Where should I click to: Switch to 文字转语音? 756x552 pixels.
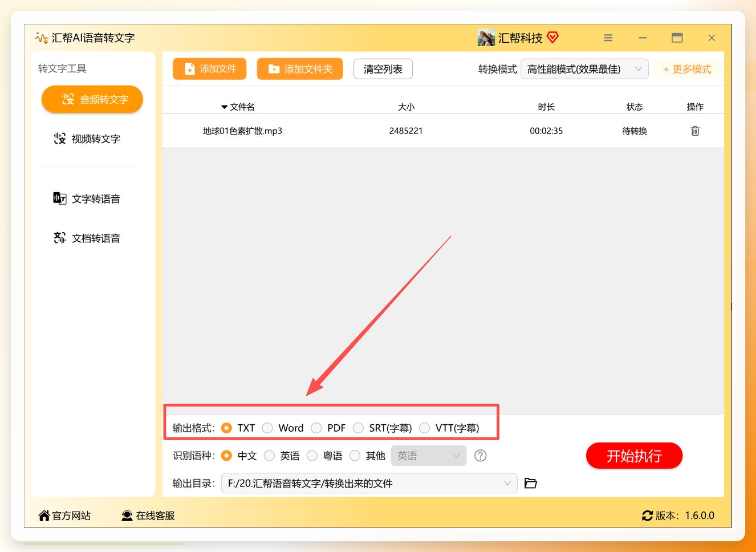click(87, 198)
